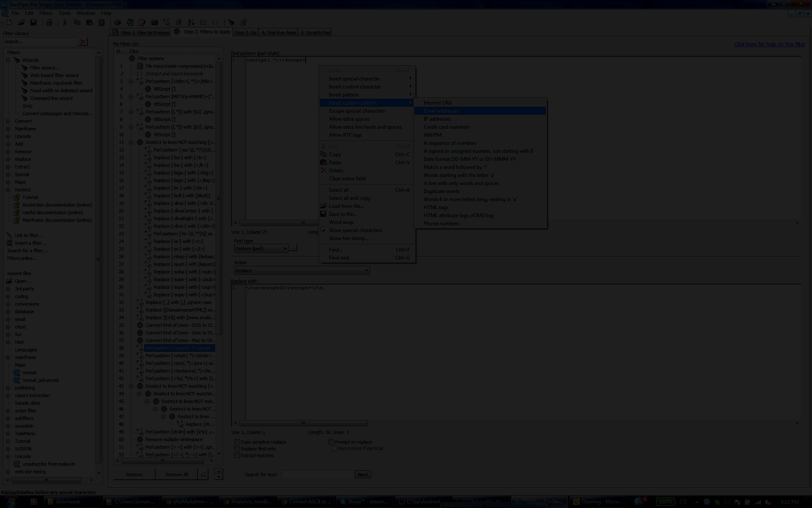This screenshot has height=508, width=812.
Task: Clear filter library search with red X
Action: coord(83,41)
